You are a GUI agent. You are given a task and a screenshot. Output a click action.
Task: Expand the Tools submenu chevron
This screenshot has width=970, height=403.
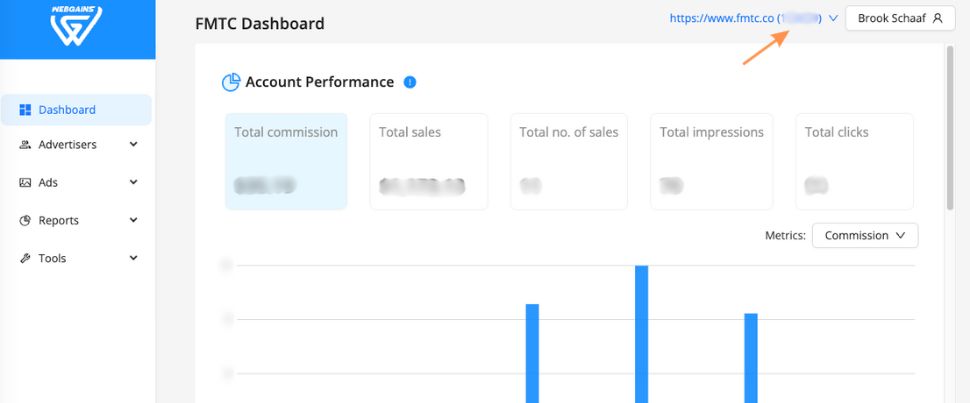tap(133, 259)
